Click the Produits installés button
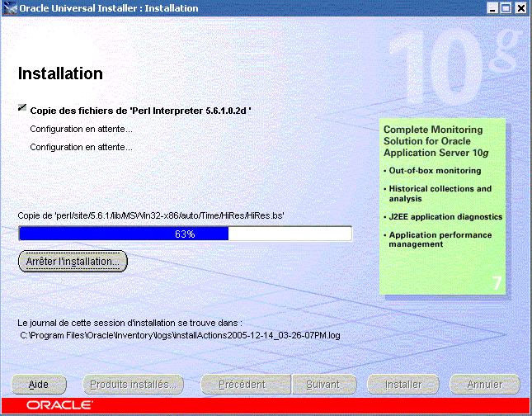This screenshot has height=416, width=532. (134, 385)
